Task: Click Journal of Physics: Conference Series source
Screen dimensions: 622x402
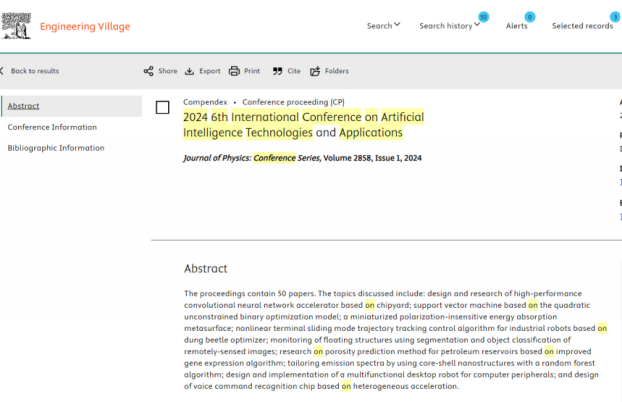Action: pyautogui.click(x=251, y=158)
